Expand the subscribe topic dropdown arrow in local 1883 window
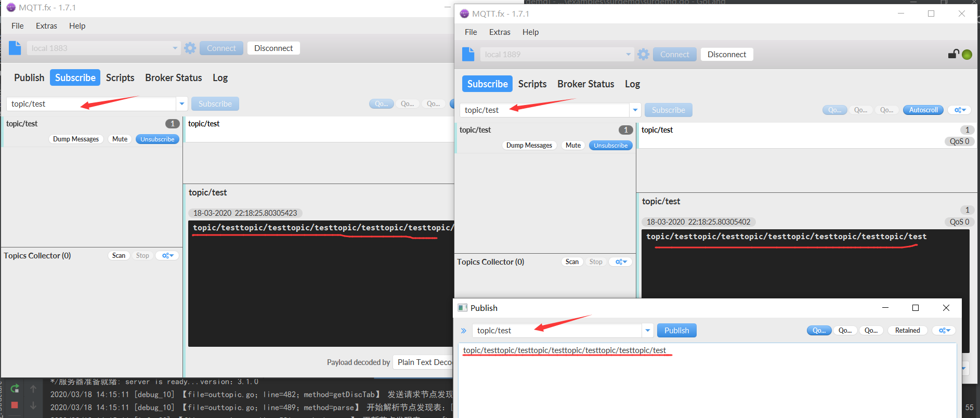This screenshot has height=418, width=980. click(182, 104)
